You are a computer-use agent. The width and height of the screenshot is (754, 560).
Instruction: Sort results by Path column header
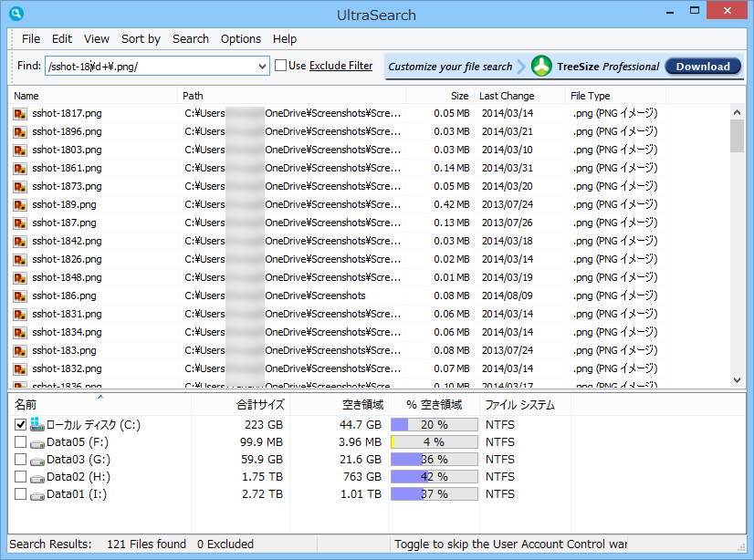291,96
